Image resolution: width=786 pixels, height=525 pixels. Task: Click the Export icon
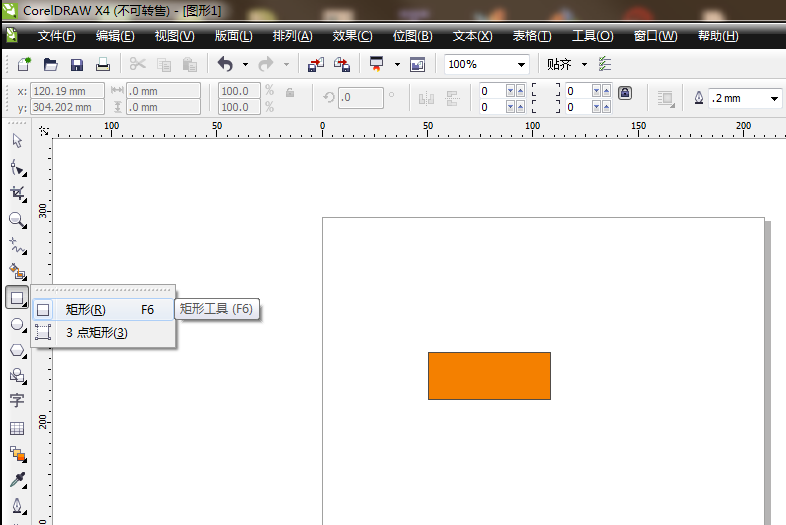tap(342, 64)
